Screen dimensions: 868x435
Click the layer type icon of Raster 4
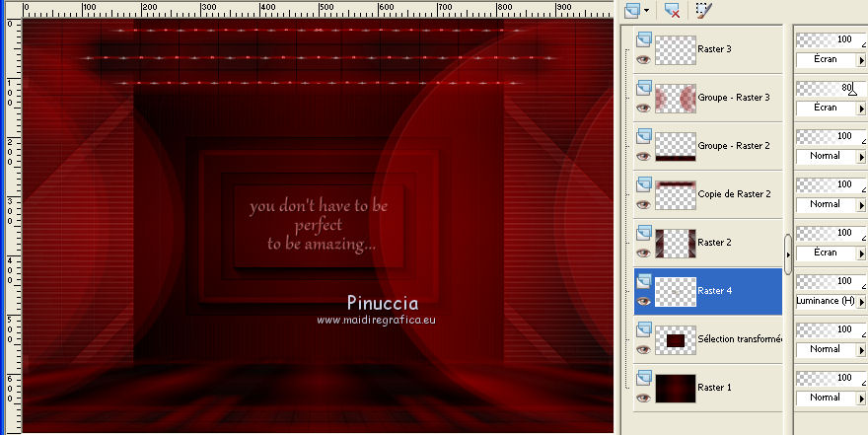tap(643, 281)
